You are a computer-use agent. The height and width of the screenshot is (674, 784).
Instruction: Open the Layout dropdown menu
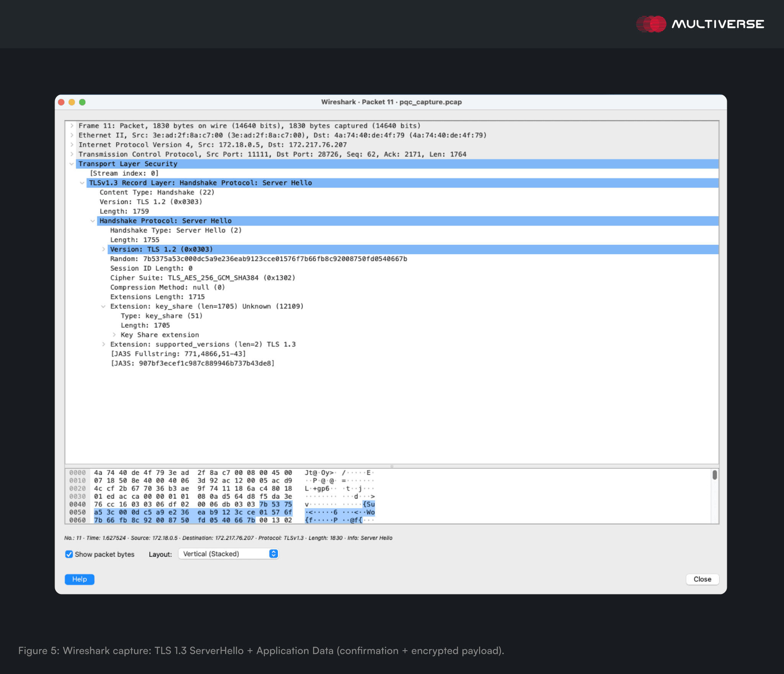pyautogui.click(x=229, y=554)
